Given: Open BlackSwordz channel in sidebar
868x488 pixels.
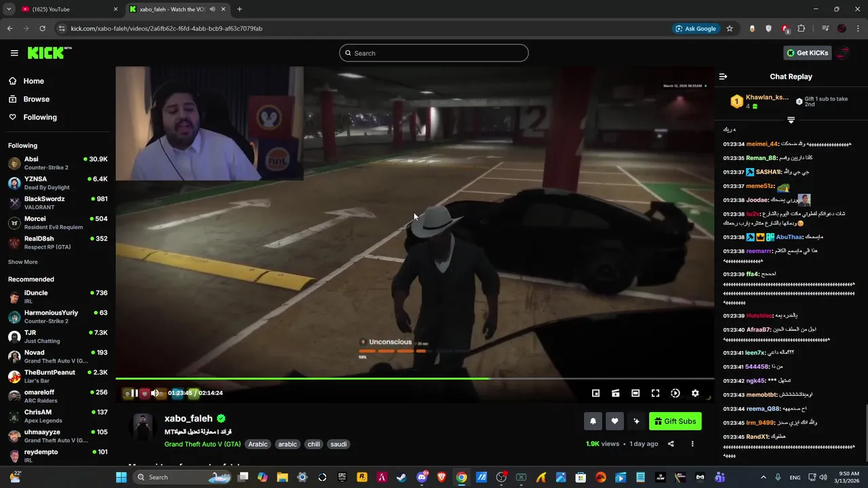Looking at the screenshot, I should point(58,203).
